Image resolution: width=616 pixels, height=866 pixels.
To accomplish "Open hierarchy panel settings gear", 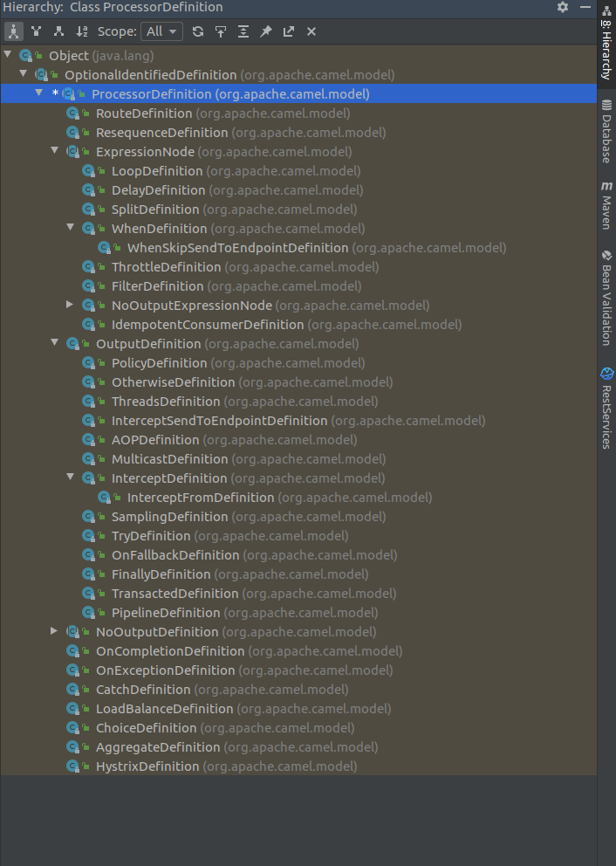I will click(x=563, y=7).
